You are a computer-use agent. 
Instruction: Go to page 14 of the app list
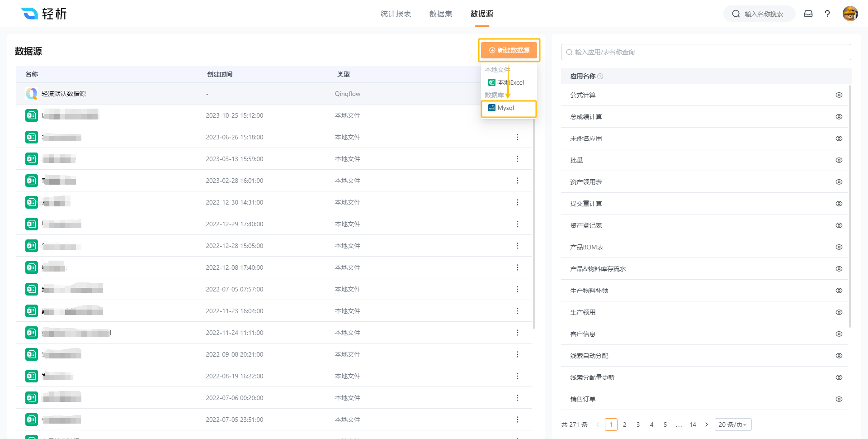pyautogui.click(x=693, y=425)
